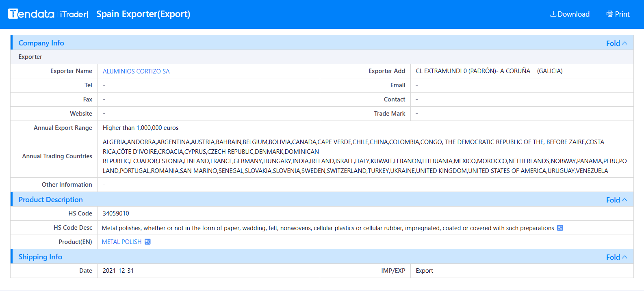
Task: Click the date value 2021-12-31
Action: (x=118, y=271)
